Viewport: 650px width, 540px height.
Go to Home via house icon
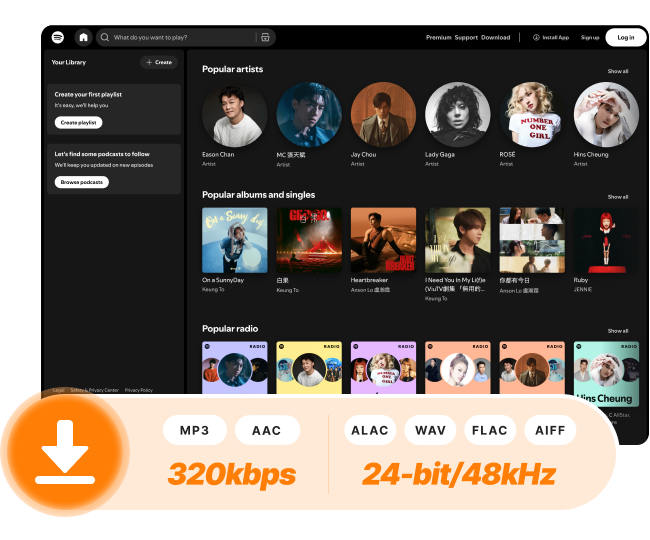click(83, 37)
